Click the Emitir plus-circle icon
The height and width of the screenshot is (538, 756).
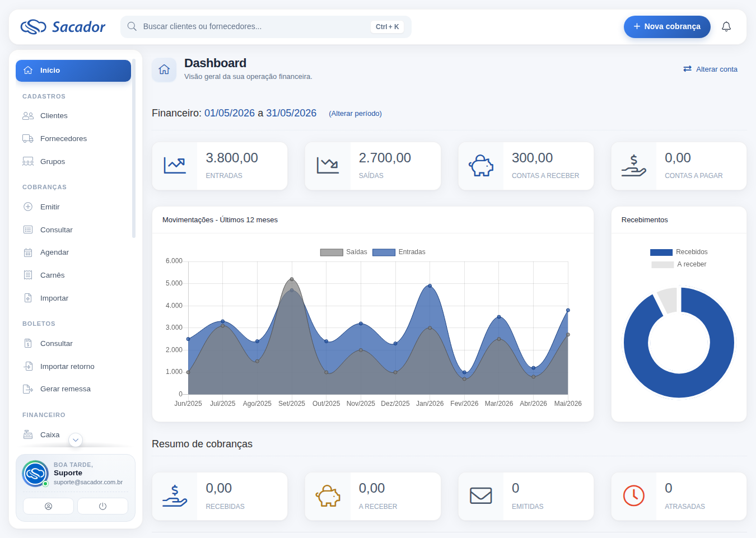(28, 207)
